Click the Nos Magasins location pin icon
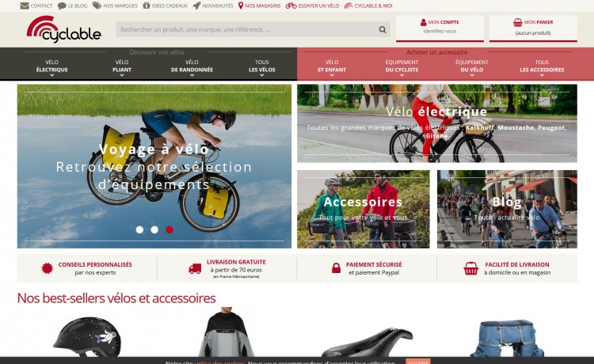The height and width of the screenshot is (364, 594). [241, 6]
